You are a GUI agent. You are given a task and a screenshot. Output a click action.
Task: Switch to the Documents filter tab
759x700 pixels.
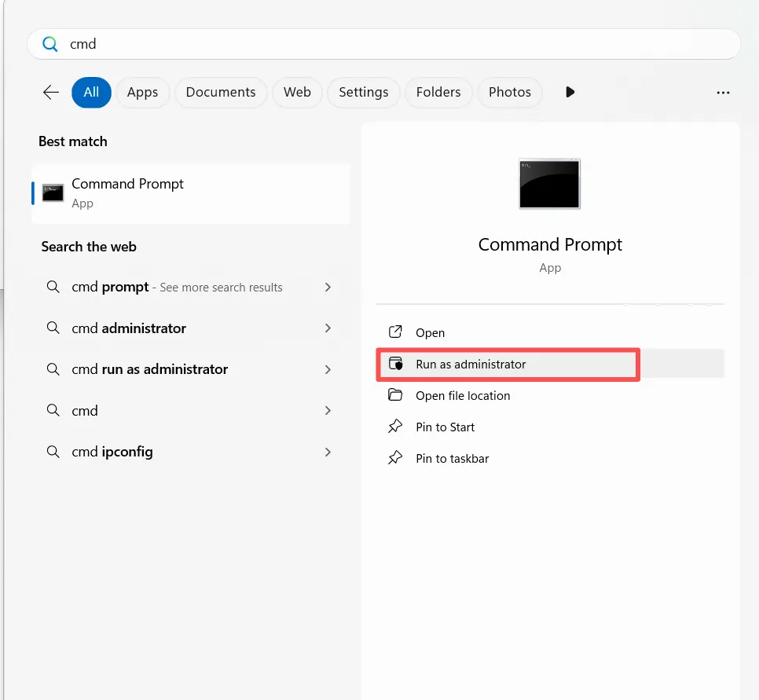point(221,92)
